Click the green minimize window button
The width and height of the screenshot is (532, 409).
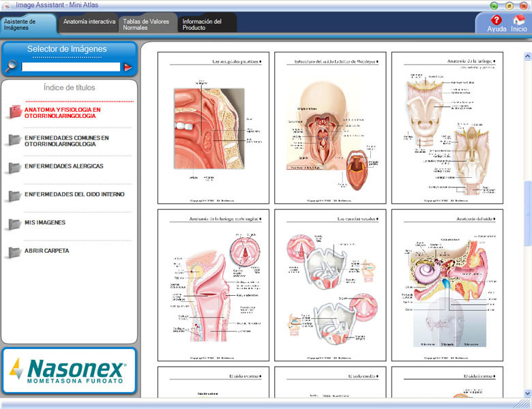(494, 5)
